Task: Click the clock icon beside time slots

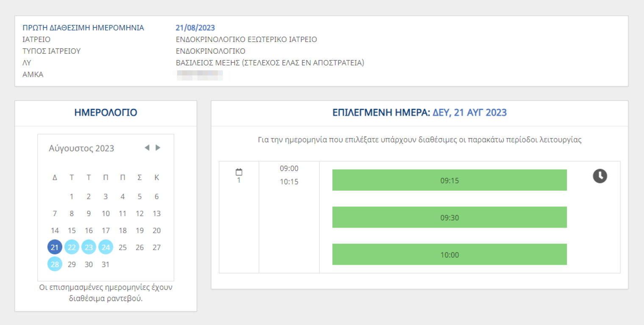Action: 600,176
